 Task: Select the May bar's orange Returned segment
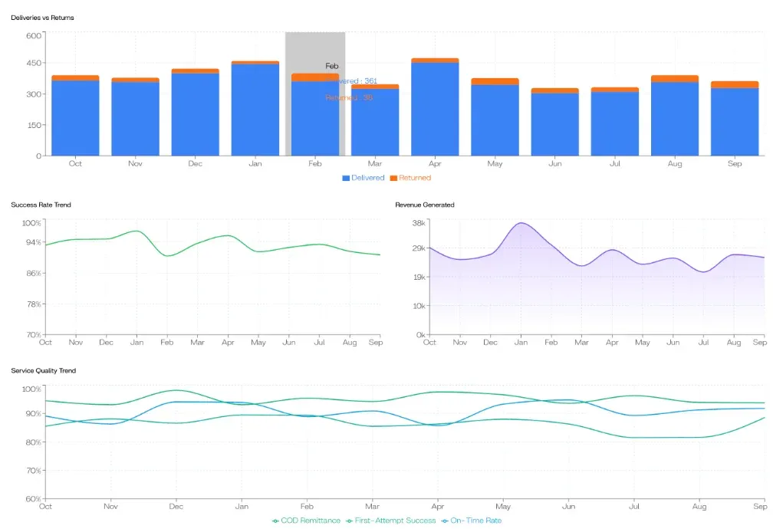pyautogui.click(x=495, y=82)
